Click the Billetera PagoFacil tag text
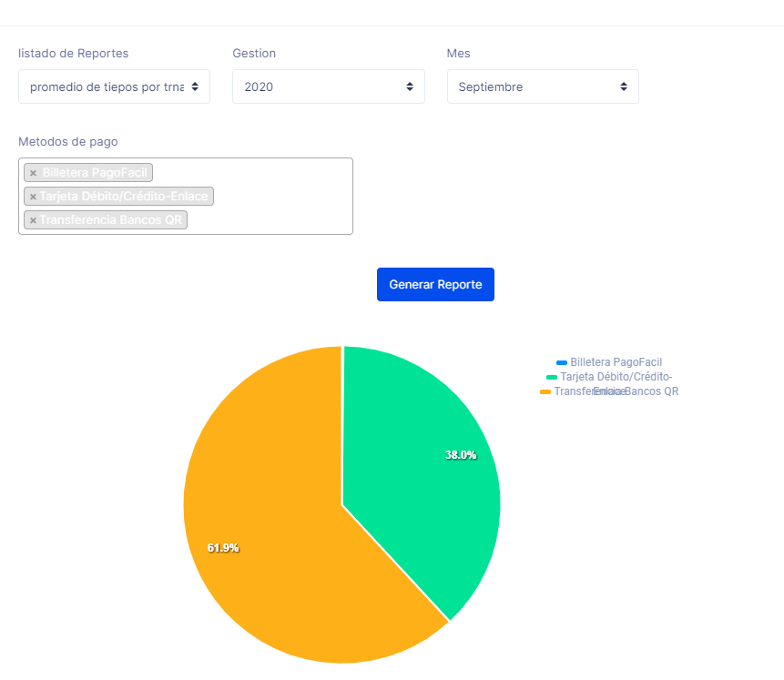 point(95,173)
